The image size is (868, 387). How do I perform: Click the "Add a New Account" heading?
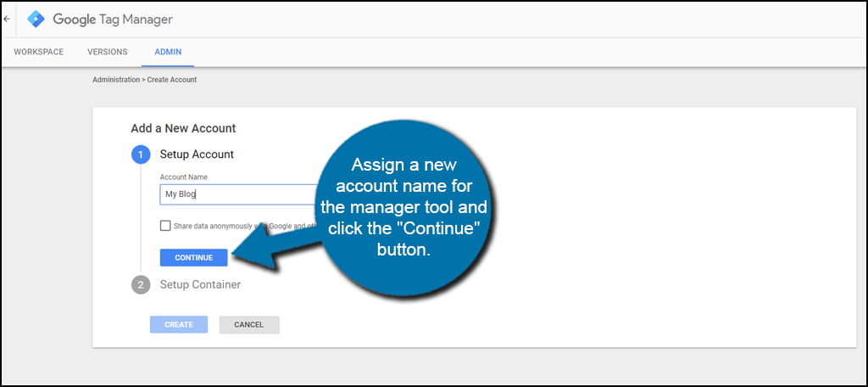coord(183,129)
